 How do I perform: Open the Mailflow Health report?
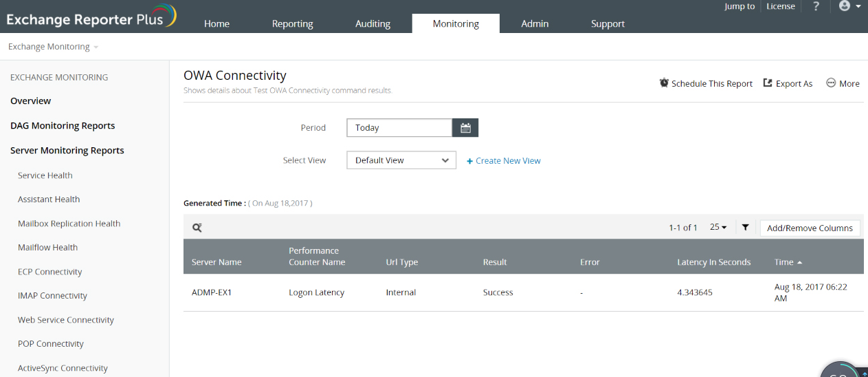click(47, 248)
